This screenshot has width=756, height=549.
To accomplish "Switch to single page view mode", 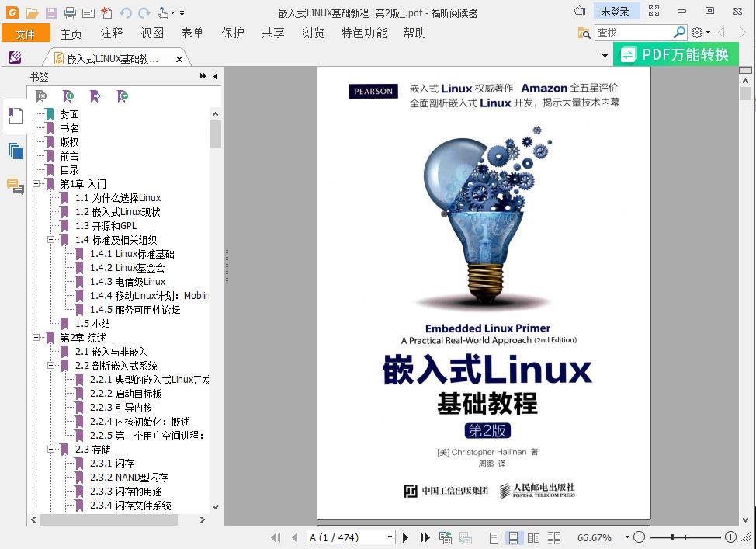I will coord(494,537).
